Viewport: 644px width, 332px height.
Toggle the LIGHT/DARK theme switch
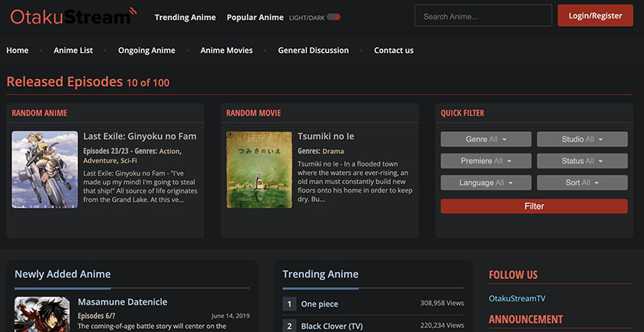333,18
